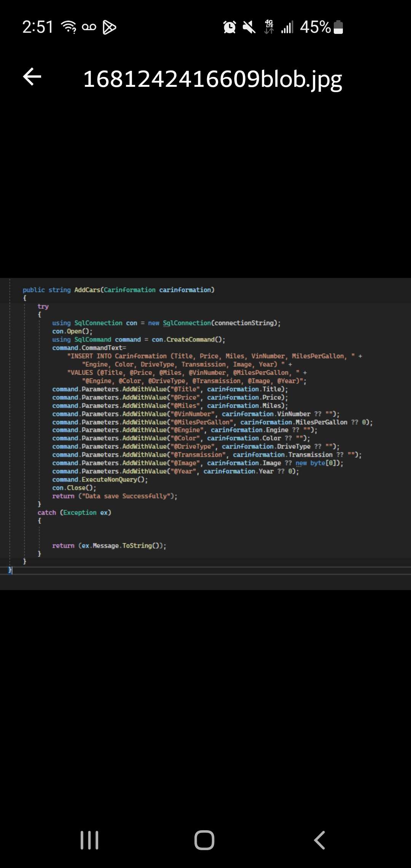Tap the 'try' keyword in the code
Viewport: 411px width, 868px height.
tap(43, 306)
